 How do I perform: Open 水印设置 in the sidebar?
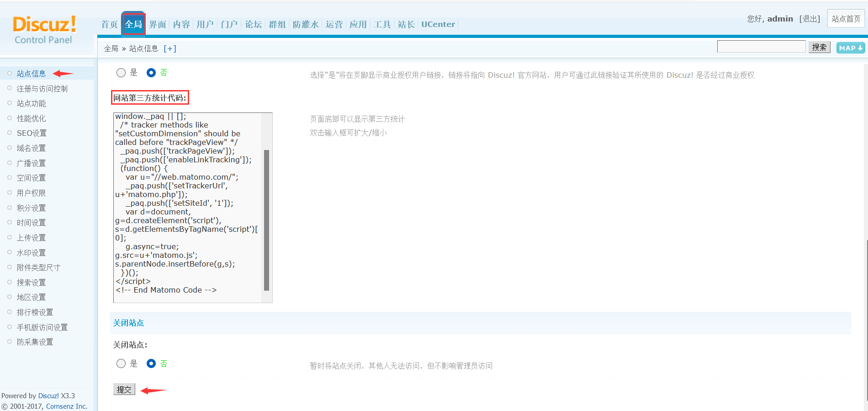tap(32, 253)
